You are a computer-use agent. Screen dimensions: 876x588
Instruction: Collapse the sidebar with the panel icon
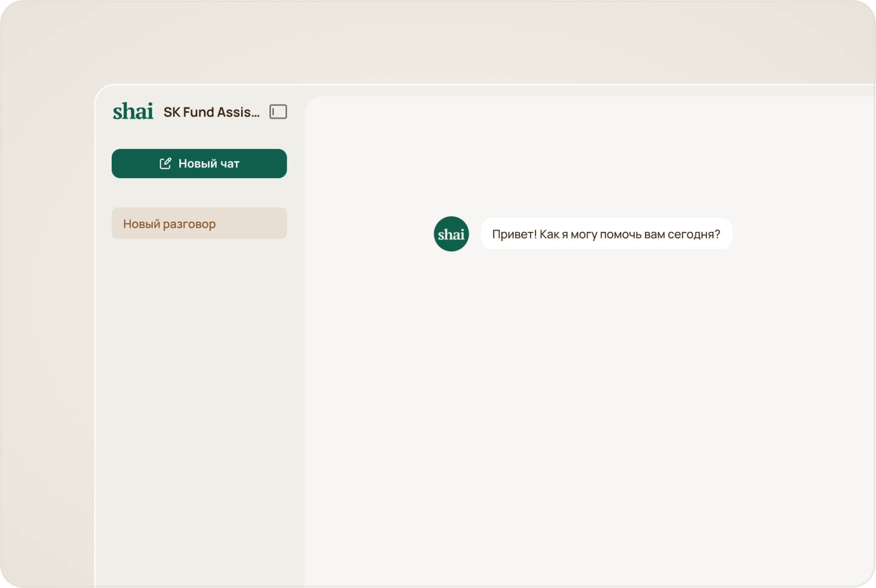(278, 112)
